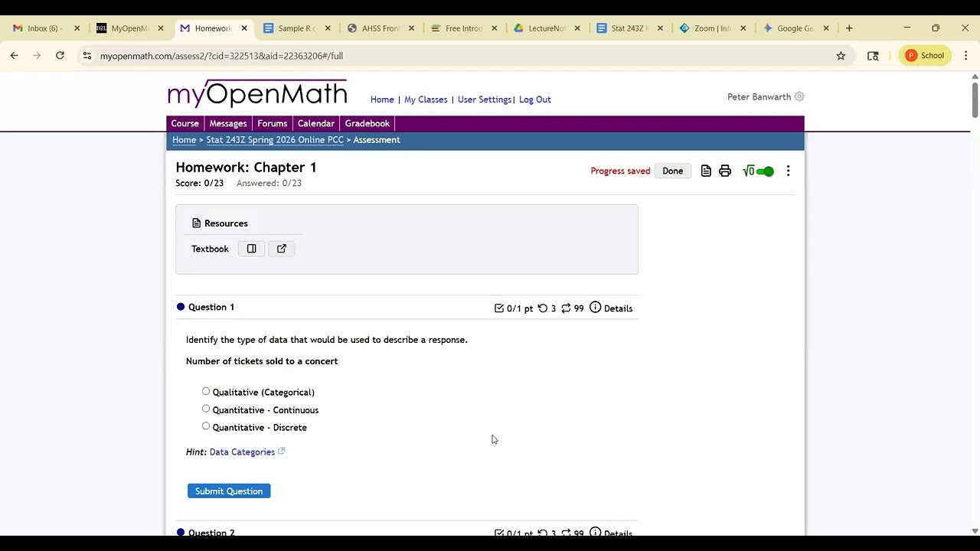Click the document view icon beside Done
Image resolution: width=980 pixels, height=551 pixels.
pyautogui.click(x=706, y=171)
